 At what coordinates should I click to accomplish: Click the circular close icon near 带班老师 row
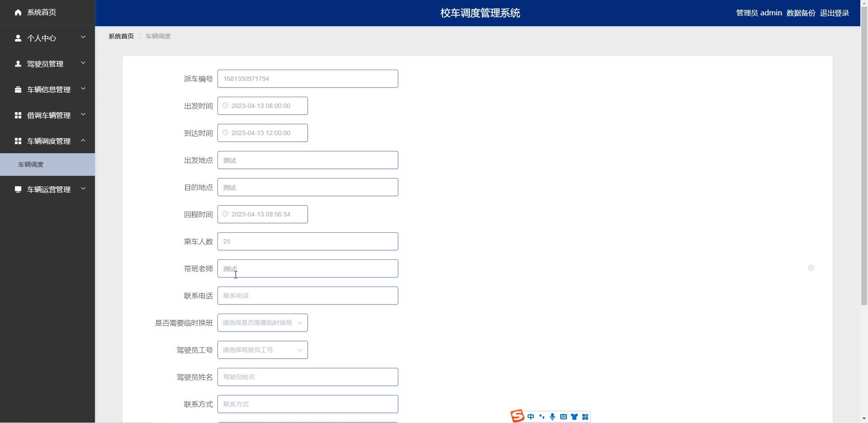point(811,268)
